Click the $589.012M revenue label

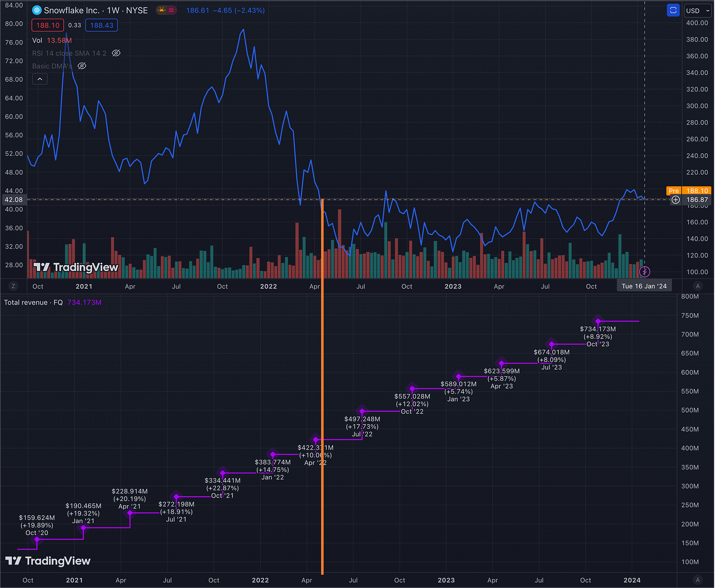458,384
